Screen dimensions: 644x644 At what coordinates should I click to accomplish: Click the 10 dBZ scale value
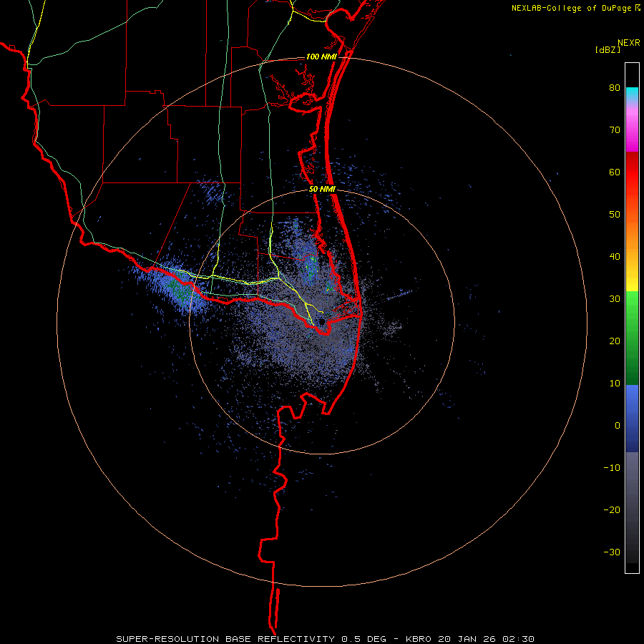pyautogui.click(x=615, y=384)
